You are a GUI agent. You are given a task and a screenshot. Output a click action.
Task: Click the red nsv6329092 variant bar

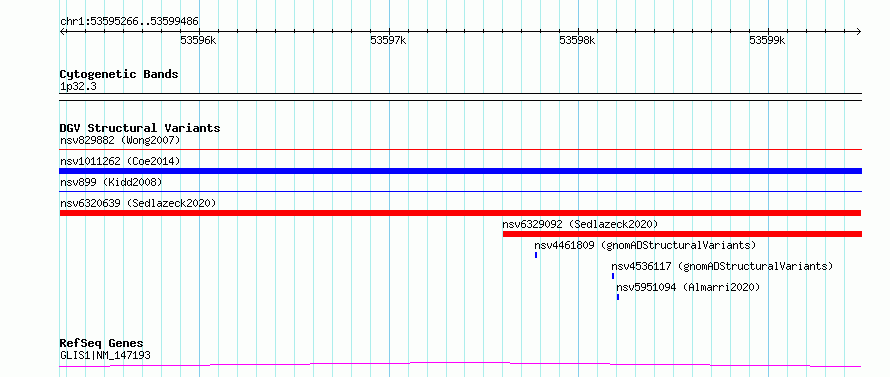coord(682,234)
